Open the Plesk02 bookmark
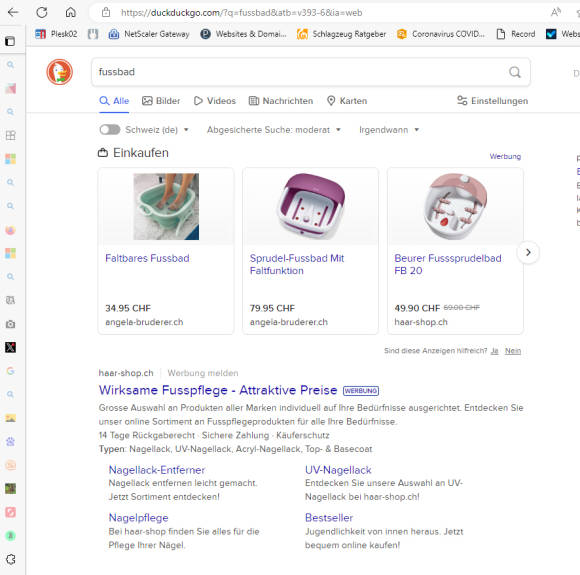 pyautogui.click(x=56, y=34)
